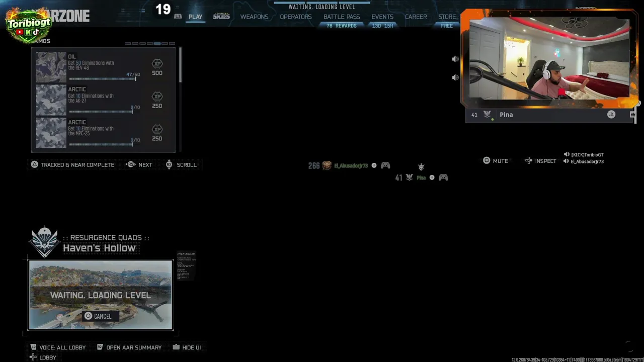644x362 pixels.
Task: Click the PlayStation icon on Pina's card
Action: point(611,115)
